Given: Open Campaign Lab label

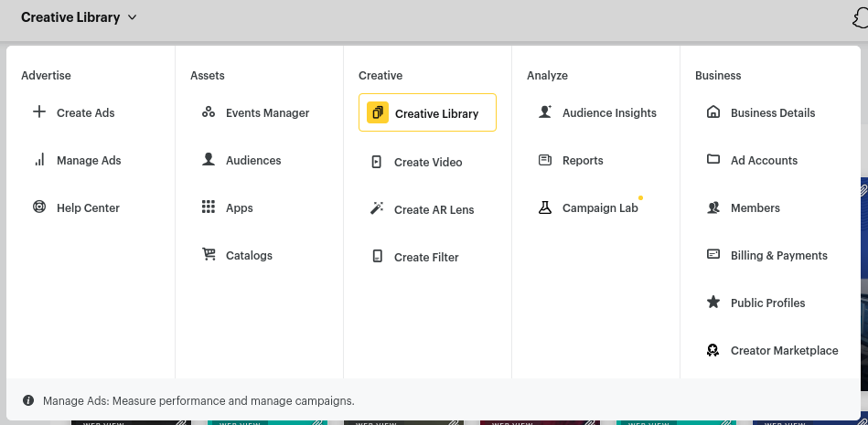Looking at the screenshot, I should 600,208.
